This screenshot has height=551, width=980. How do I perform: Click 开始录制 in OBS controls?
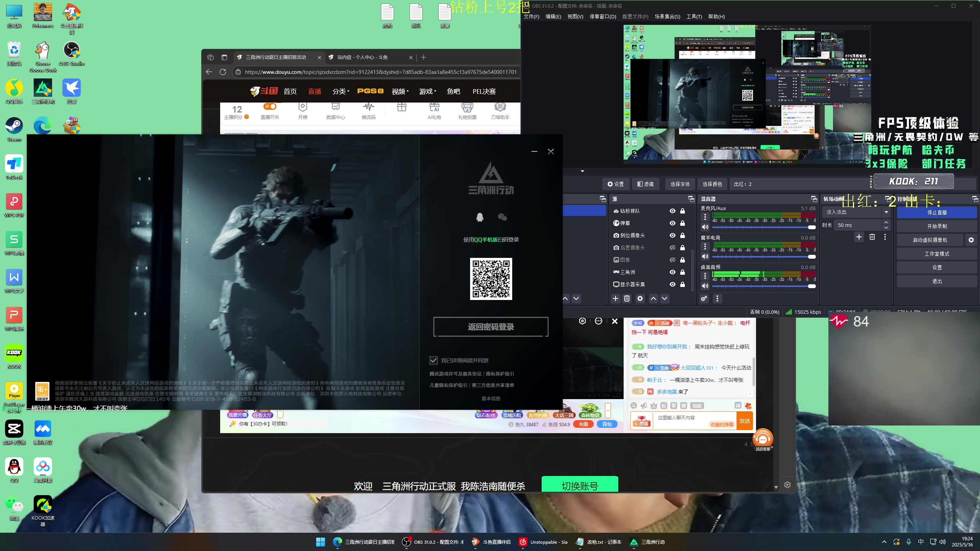[937, 226]
